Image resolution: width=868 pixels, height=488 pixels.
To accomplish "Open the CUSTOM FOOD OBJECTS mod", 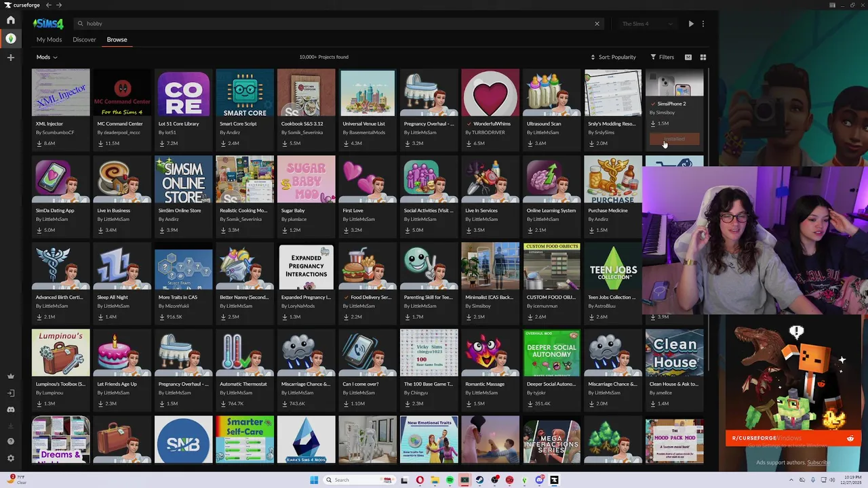I will pyautogui.click(x=551, y=282).
